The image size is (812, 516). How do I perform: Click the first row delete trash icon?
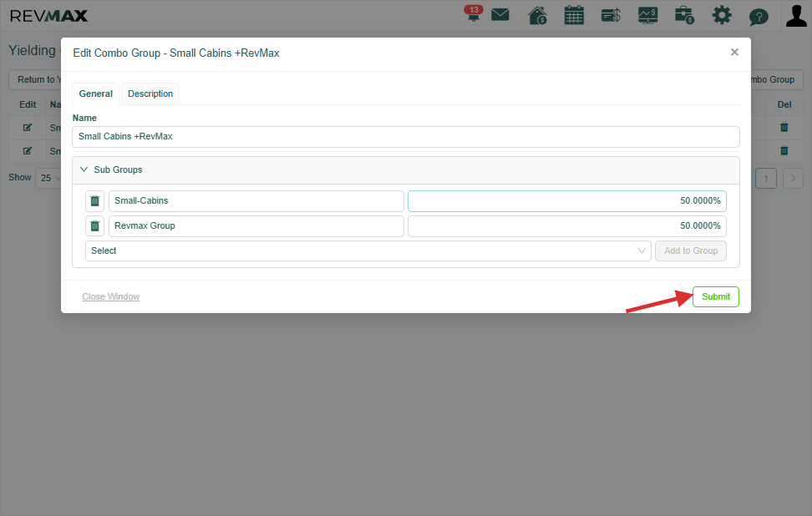click(784, 127)
